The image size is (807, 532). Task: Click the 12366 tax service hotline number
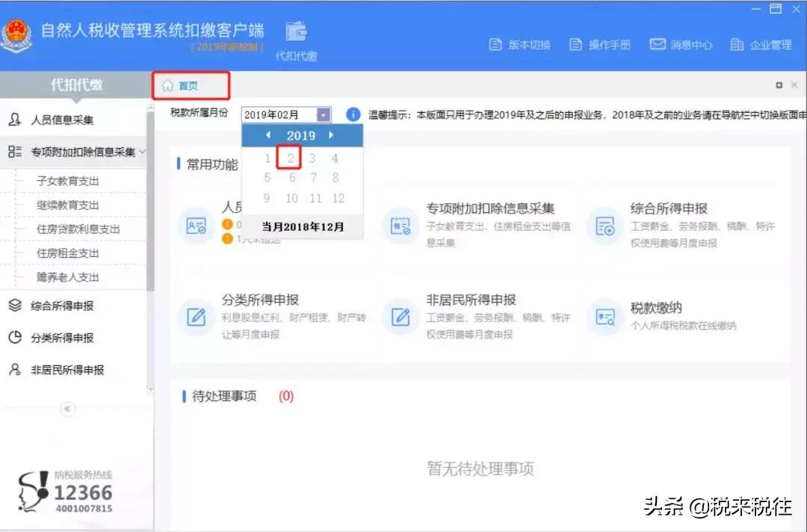click(84, 492)
